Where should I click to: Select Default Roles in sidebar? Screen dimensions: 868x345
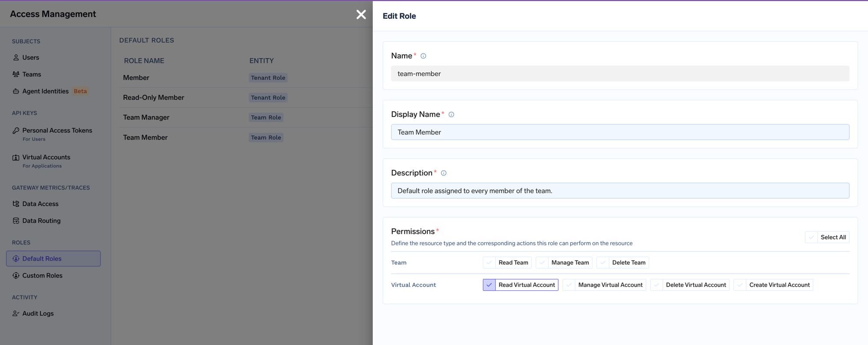[53, 259]
